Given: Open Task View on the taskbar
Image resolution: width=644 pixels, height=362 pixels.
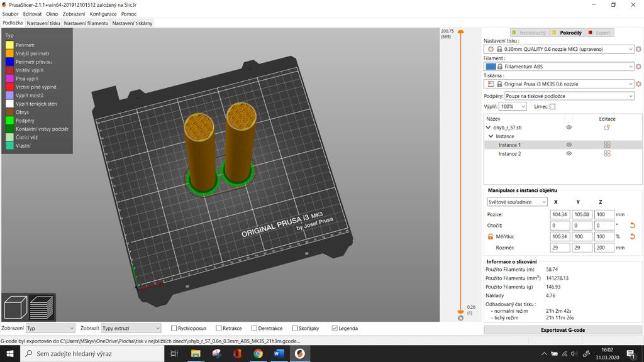Looking at the screenshot, I should point(174,353).
